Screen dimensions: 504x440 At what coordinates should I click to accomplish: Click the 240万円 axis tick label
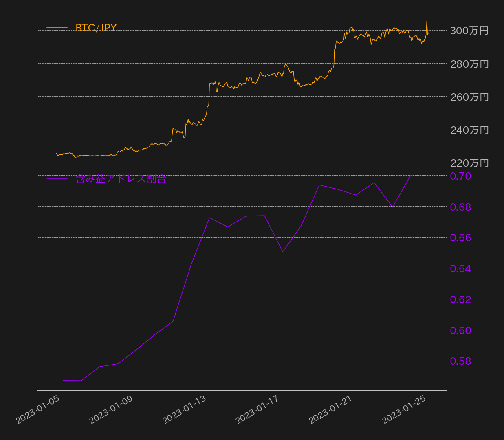coord(469,130)
